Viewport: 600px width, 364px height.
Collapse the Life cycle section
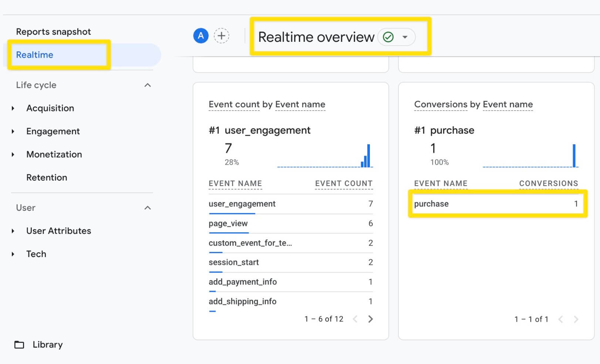click(148, 85)
